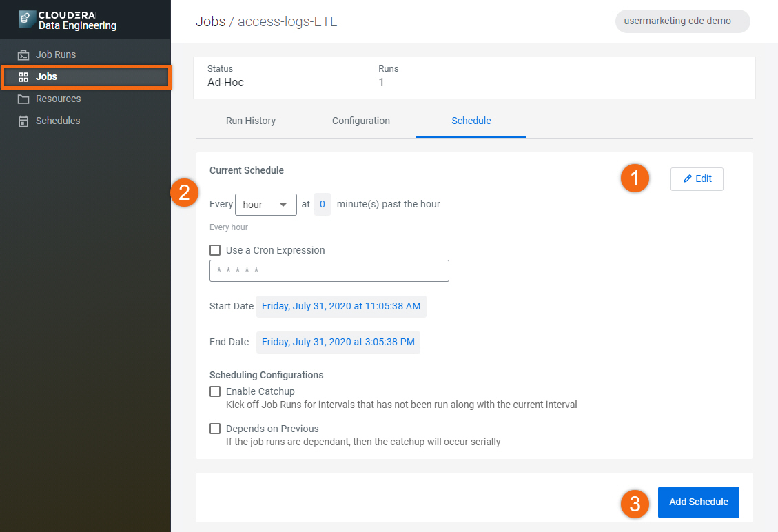Image resolution: width=778 pixels, height=532 pixels.
Task: Open the Configuration tab
Action: pyautogui.click(x=361, y=121)
